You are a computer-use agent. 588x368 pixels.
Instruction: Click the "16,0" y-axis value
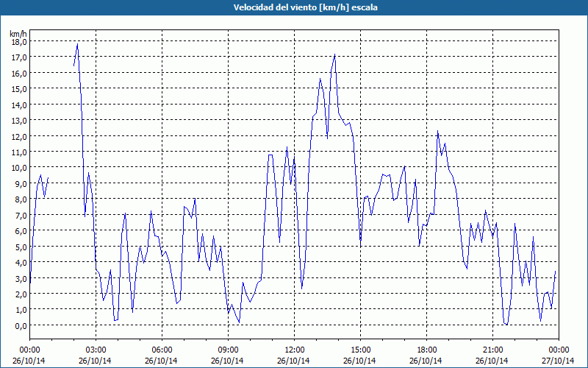19,73
